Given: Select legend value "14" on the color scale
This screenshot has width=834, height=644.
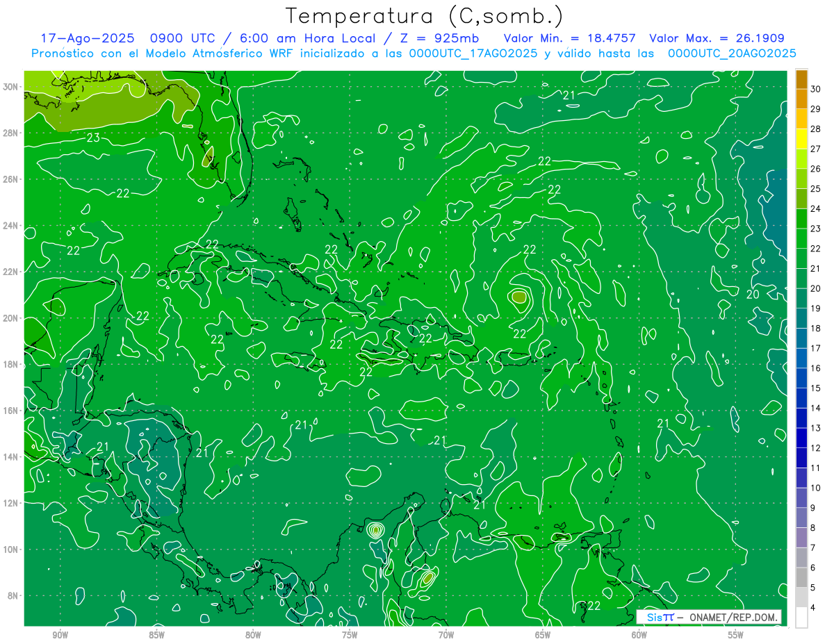Looking at the screenshot, I should pos(816,408).
